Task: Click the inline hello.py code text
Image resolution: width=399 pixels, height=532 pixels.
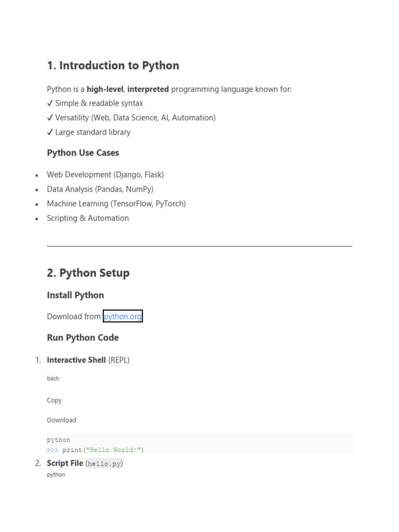Action: tap(104, 463)
